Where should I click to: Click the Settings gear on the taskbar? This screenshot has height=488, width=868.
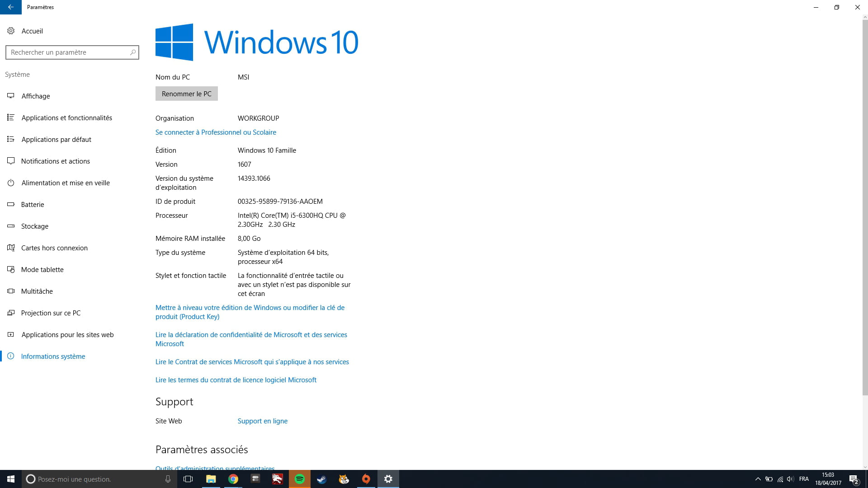coord(388,479)
